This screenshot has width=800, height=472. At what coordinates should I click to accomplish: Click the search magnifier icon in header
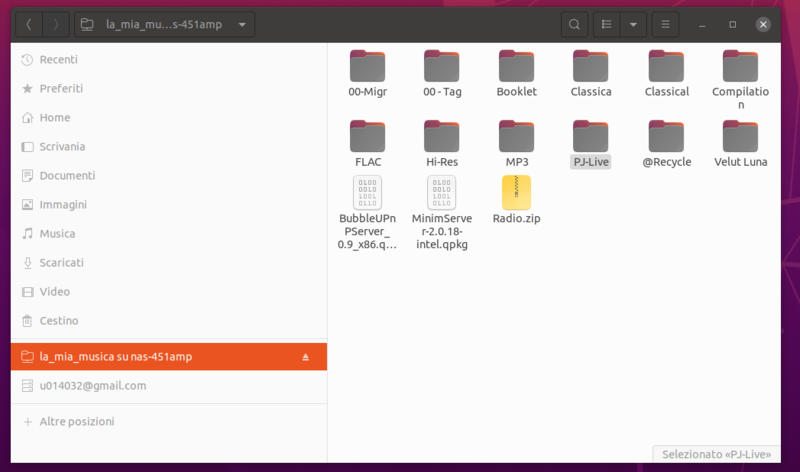573,24
